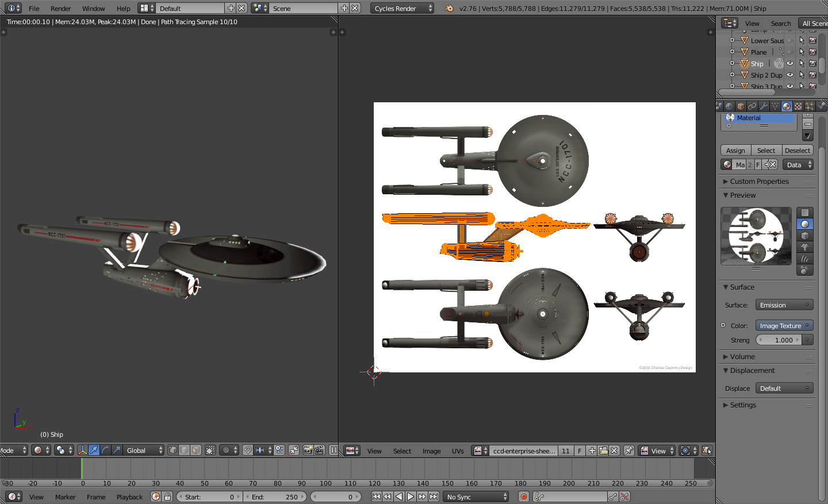
Task: Pin the image in UV editor
Action: click(629, 451)
